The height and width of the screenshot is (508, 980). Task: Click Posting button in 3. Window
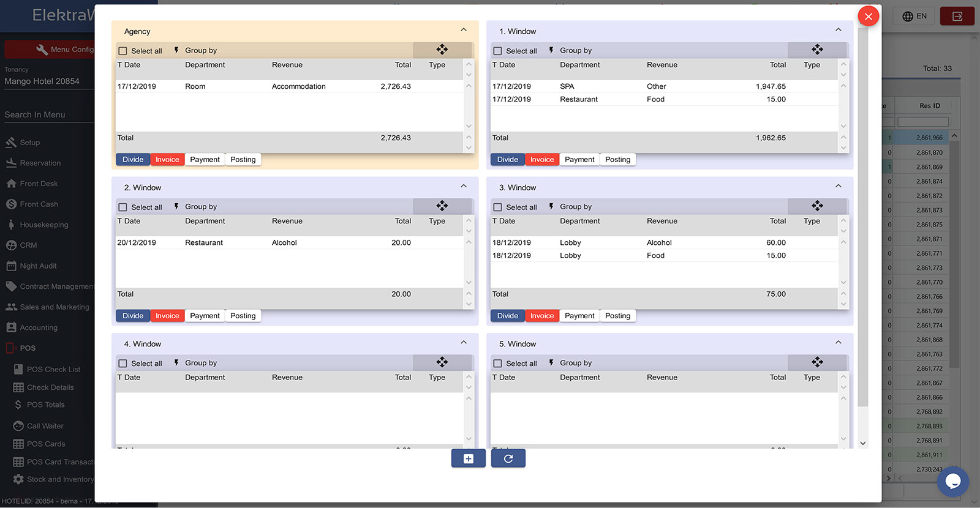click(x=617, y=316)
